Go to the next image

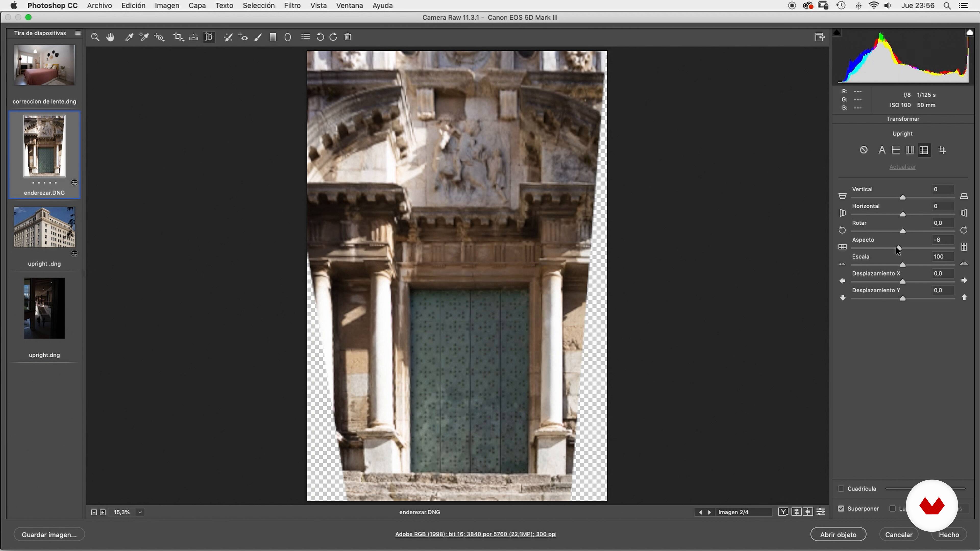click(709, 512)
